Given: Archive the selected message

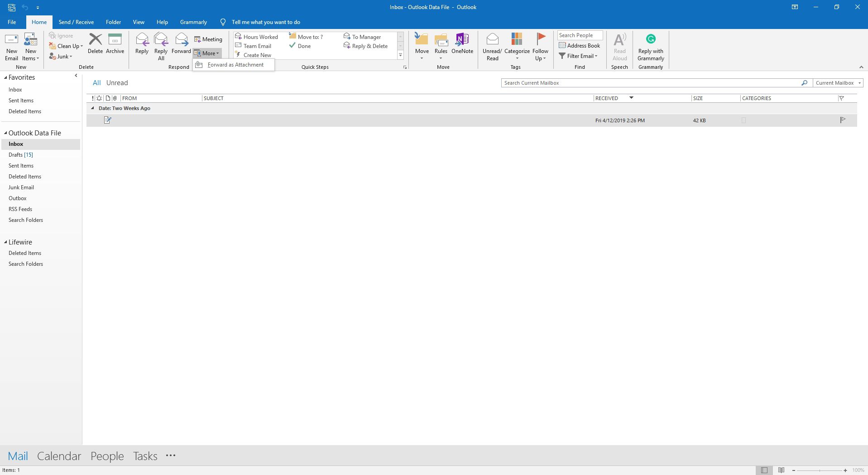Looking at the screenshot, I should click(x=115, y=43).
